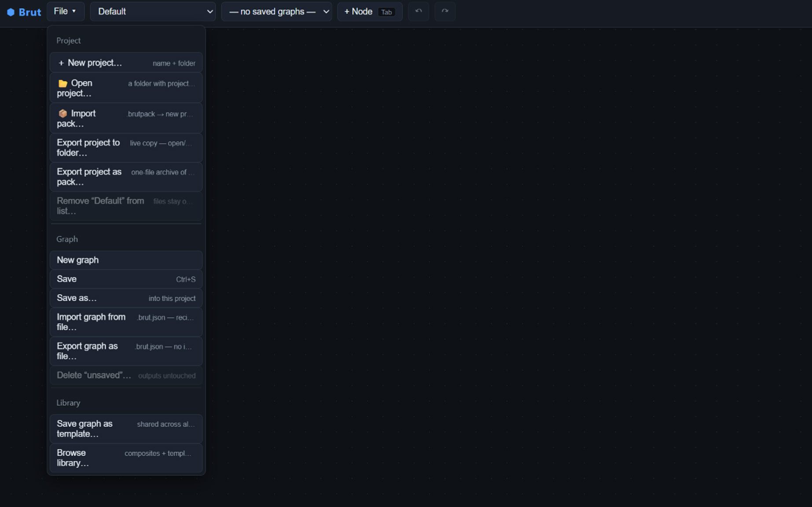Click the Ctrl+S shortcut hint
Screen dimensions: 812x507
[x=186, y=279]
